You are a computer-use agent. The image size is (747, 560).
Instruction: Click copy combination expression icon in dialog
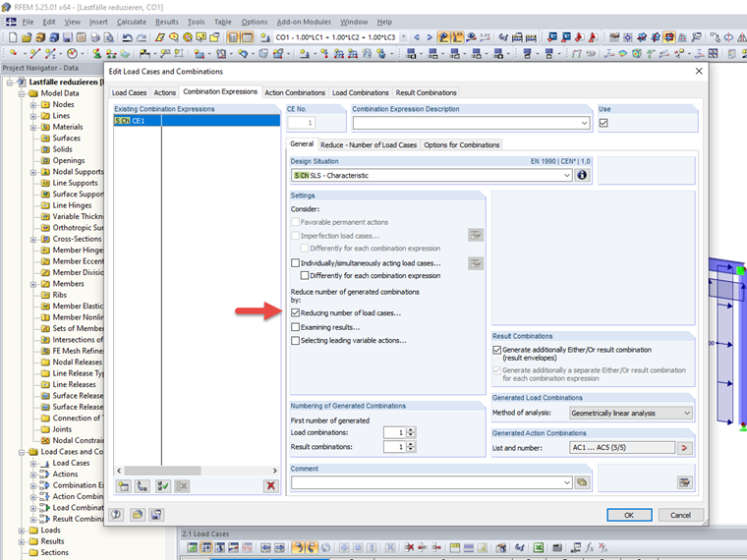143,486
